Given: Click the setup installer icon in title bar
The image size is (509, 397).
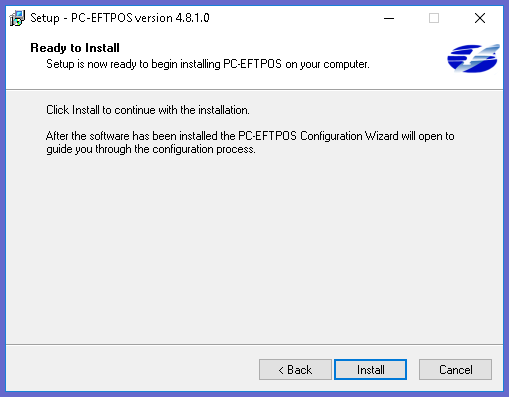Looking at the screenshot, I should (17, 18).
